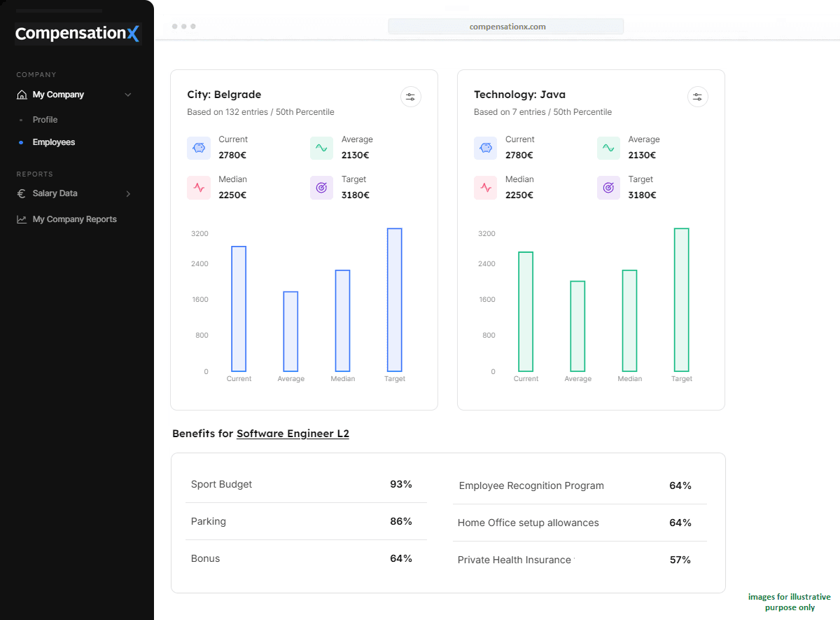Open filter settings on the Belgrade city card
The width and height of the screenshot is (840, 620).
[411, 97]
